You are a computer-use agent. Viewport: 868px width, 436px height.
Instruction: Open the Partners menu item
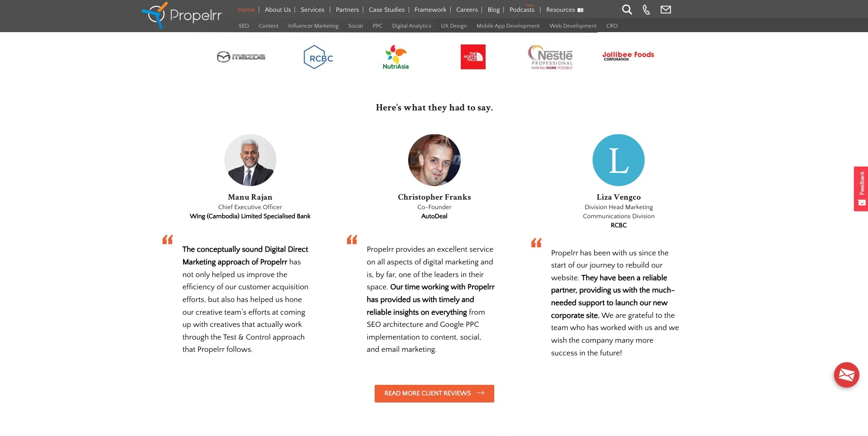click(x=347, y=10)
